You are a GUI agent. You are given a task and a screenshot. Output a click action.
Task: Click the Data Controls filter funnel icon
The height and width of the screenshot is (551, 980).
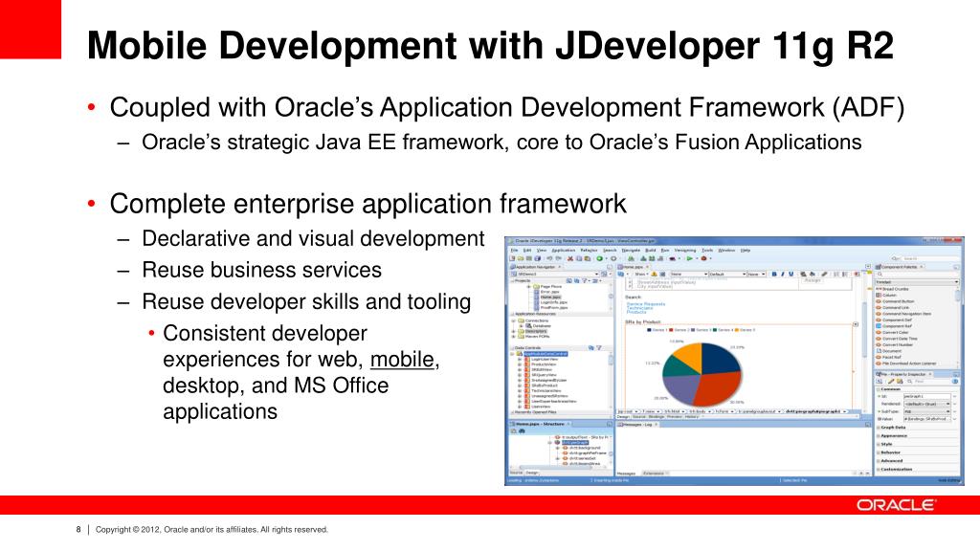[x=599, y=347]
